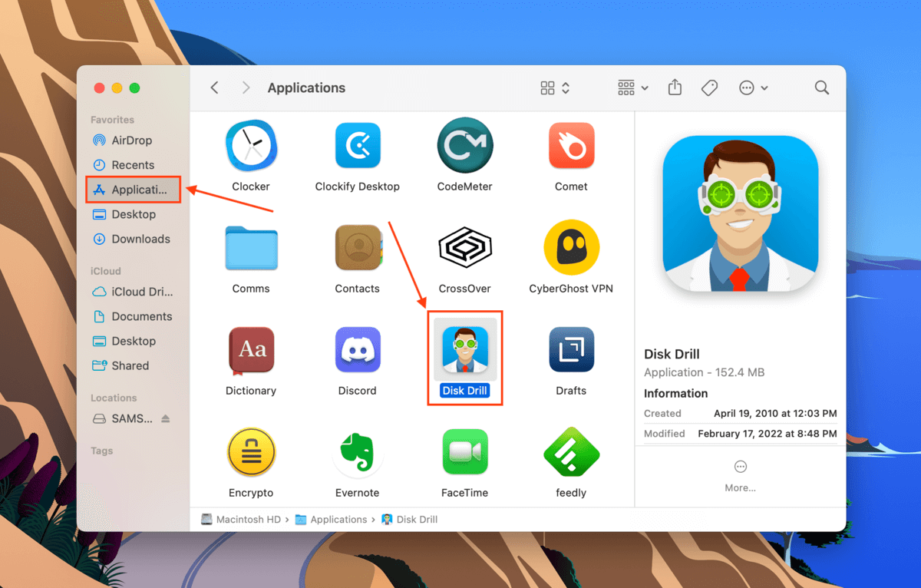
Task: Select the Disk Drill app icon
Action: coord(465,350)
